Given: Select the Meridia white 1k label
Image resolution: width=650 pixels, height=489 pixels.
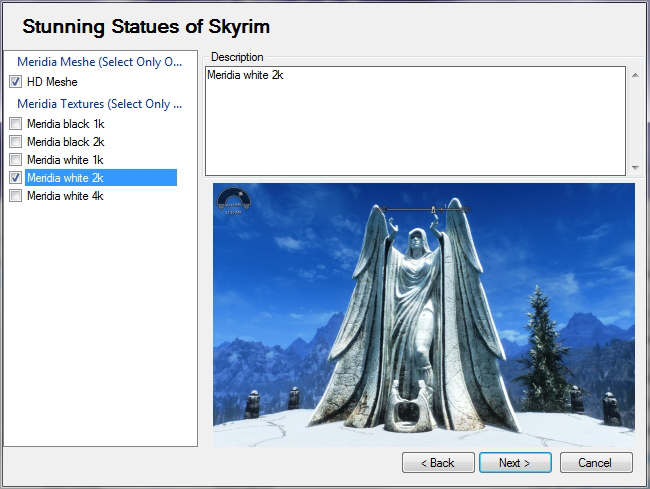Looking at the screenshot, I should click(65, 160).
